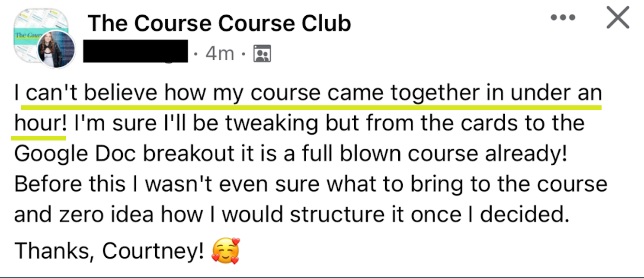Click the words "structure it once I decided."
644x278 pixels.
429,214
